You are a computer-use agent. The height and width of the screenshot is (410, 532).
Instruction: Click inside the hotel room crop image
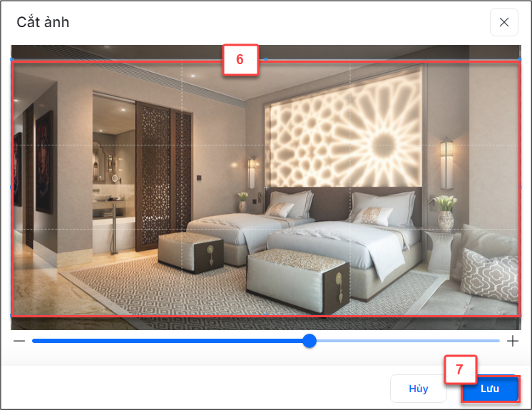coord(266,188)
